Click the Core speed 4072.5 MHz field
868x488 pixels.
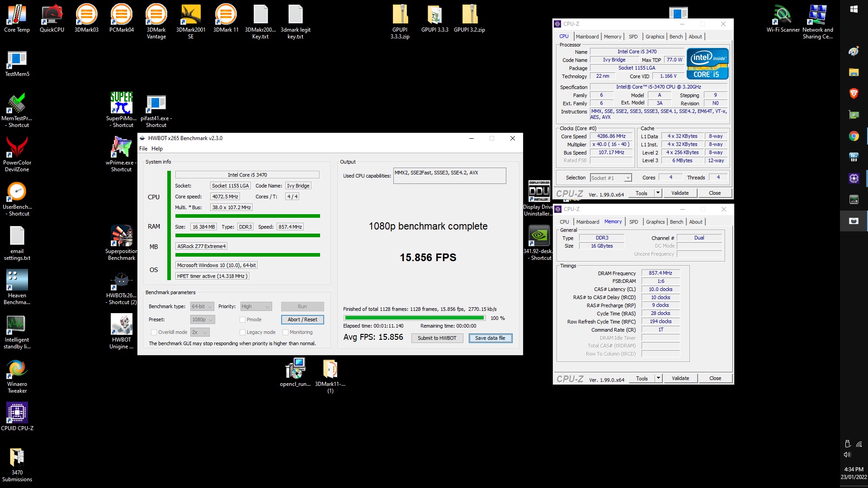(225, 197)
